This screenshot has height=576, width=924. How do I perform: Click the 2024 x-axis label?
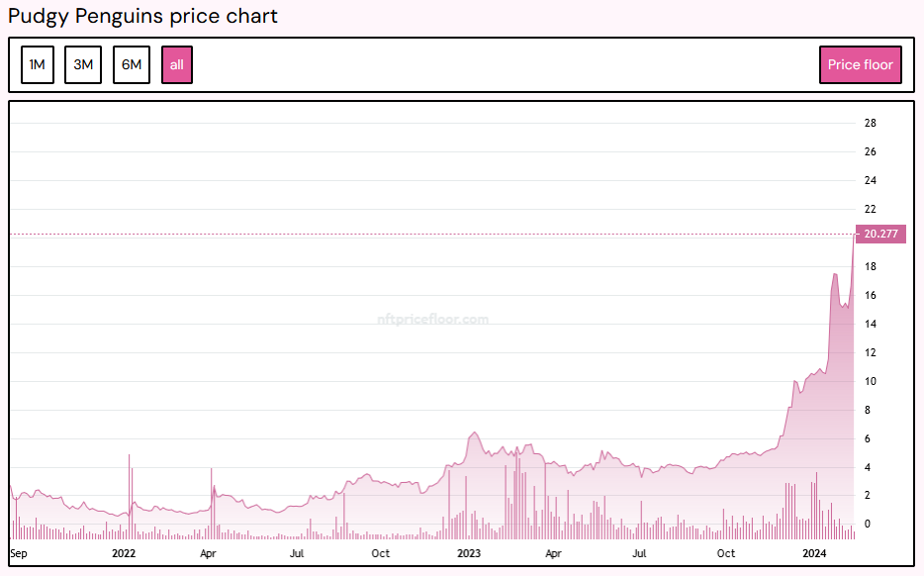click(x=814, y=553)
